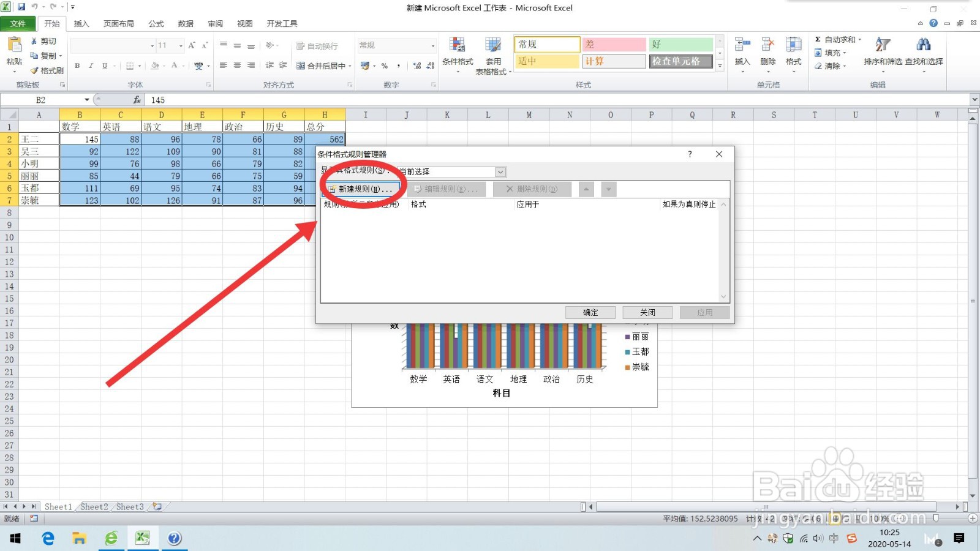Click the Paste icon in clipboard group
Screen dimensions: 980x551
point(14,45)
